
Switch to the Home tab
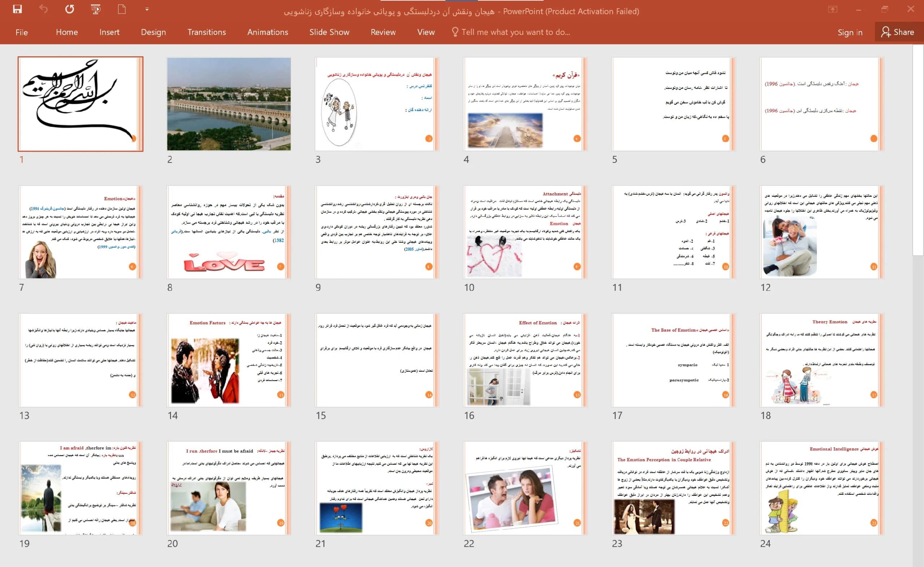67,32
